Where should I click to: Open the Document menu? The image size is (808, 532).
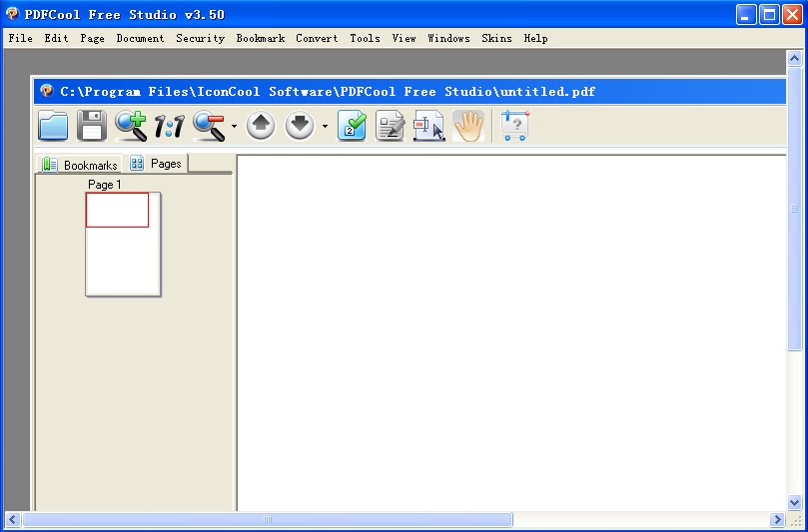140,38
